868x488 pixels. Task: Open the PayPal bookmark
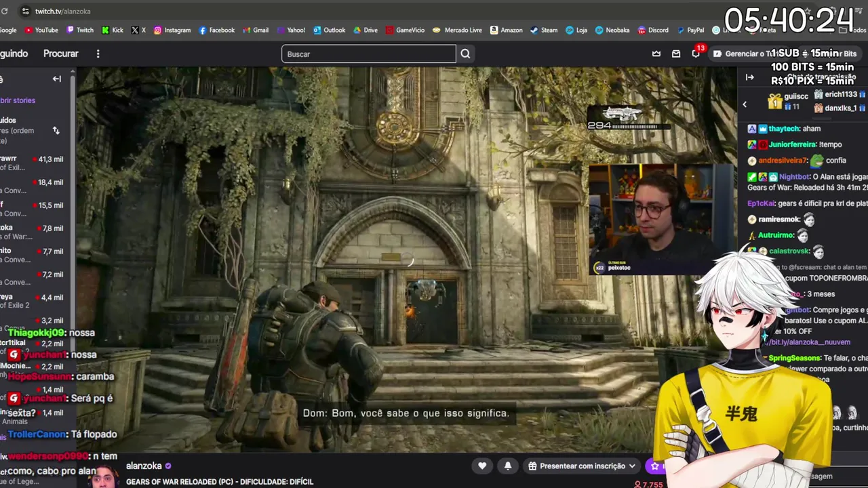pos(690,30)
